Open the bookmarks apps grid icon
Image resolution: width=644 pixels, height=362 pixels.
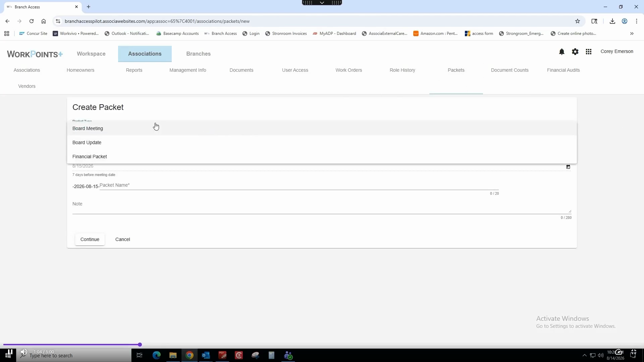7,34
